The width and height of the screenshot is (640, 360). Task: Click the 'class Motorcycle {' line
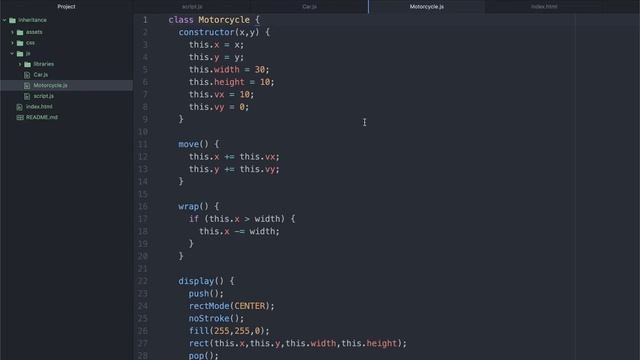point(214,20)
